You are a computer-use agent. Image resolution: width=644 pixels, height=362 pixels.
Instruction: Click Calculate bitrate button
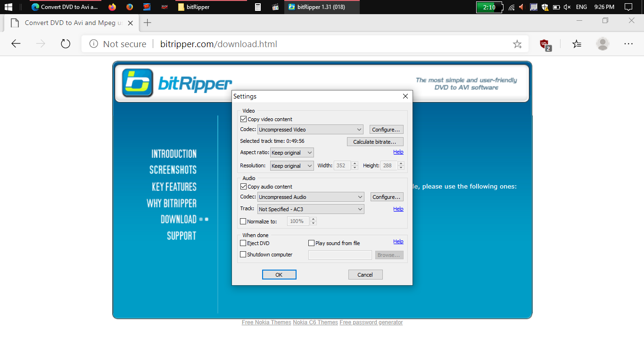pyautogui.click(x=375, y=142)
